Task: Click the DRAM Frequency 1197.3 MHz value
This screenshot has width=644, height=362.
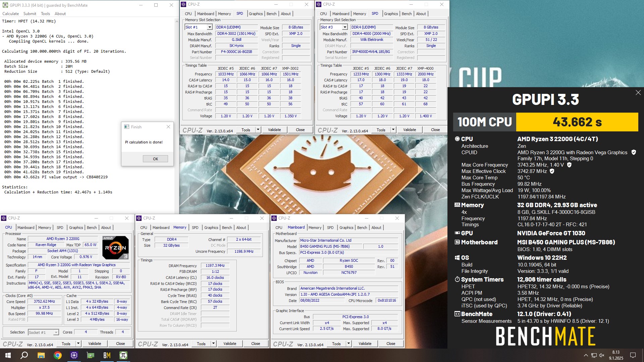Action: pos(215,265)
